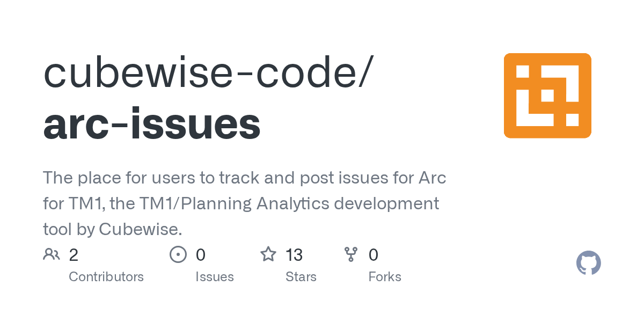Viewport: 644px width, 322px height.
Task: Click the description's last line 'tool by Cubewise.'
Action: click(113, 229)
